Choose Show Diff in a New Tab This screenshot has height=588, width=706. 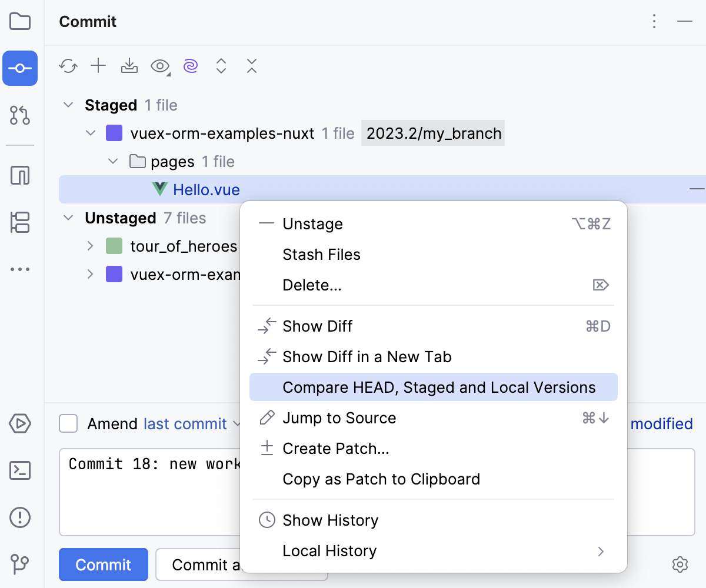pos(434,357)
